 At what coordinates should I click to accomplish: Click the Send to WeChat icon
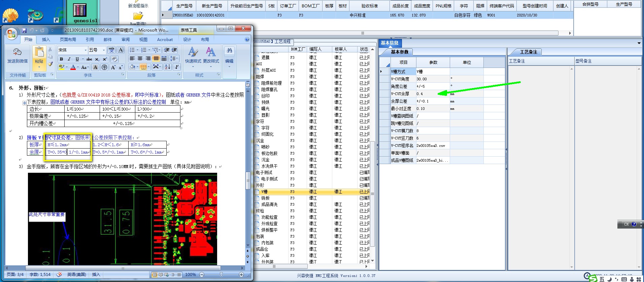[x=18, y=52]
